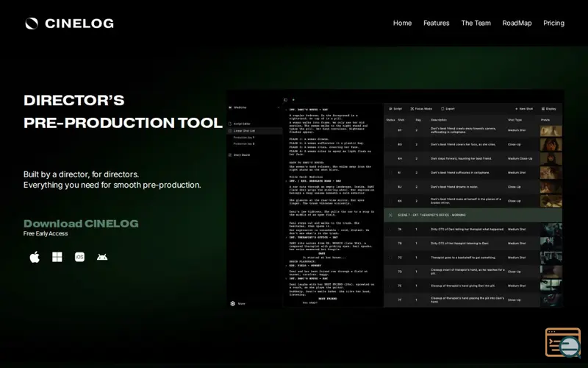Open the Display options
Viewport: 588px width, 368px height.
[x=549, y=109]
